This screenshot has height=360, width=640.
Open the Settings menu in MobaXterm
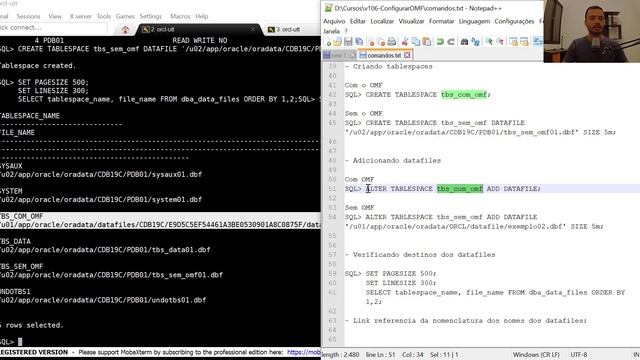pos(151,16)
